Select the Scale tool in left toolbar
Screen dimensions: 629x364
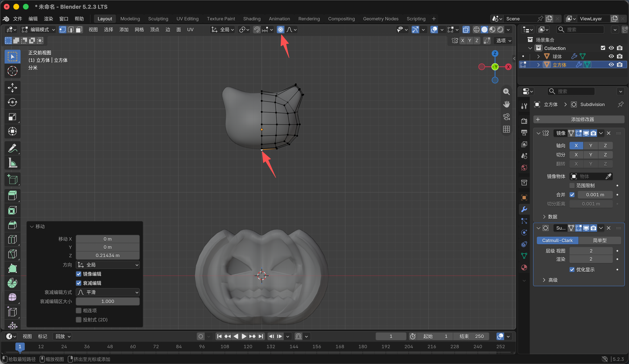(12, 117)
